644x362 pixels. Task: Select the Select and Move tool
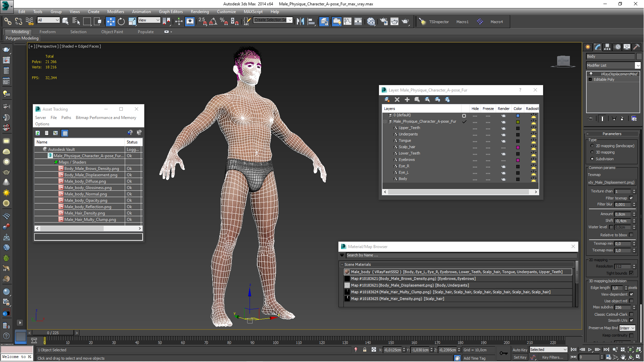pyautogui.click(x=110, y=21)
